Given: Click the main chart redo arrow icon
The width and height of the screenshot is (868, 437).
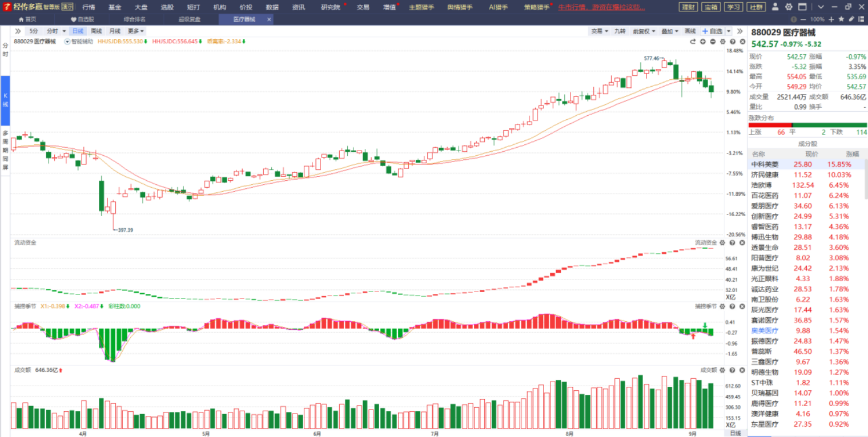Looking at the screenshot, I should pyautogui.click(x=693, y=42).
